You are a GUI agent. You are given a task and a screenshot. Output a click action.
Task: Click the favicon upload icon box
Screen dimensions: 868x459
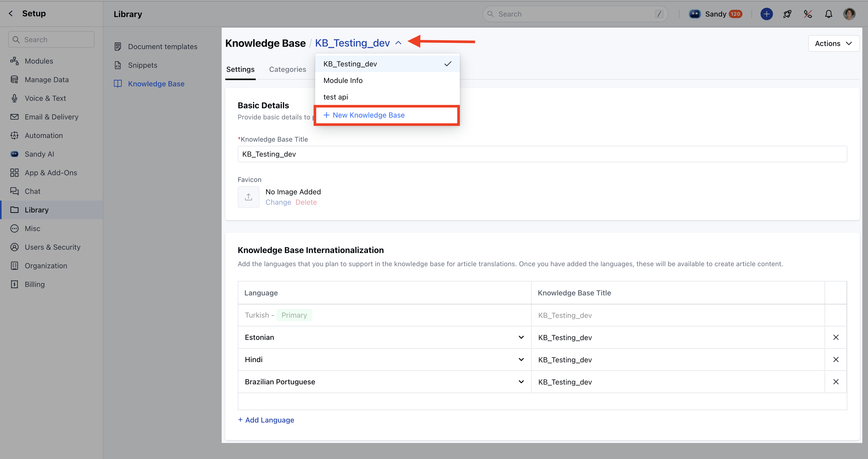click(248, 197)
